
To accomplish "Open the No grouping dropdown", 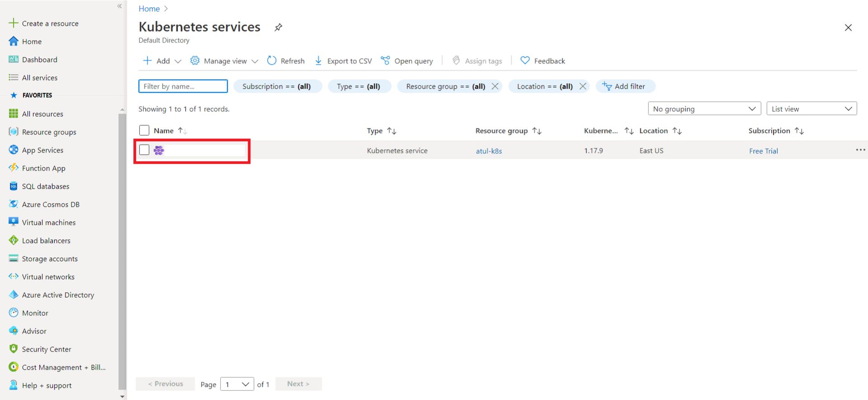I will pyautogui.click(x=704, y=109).
